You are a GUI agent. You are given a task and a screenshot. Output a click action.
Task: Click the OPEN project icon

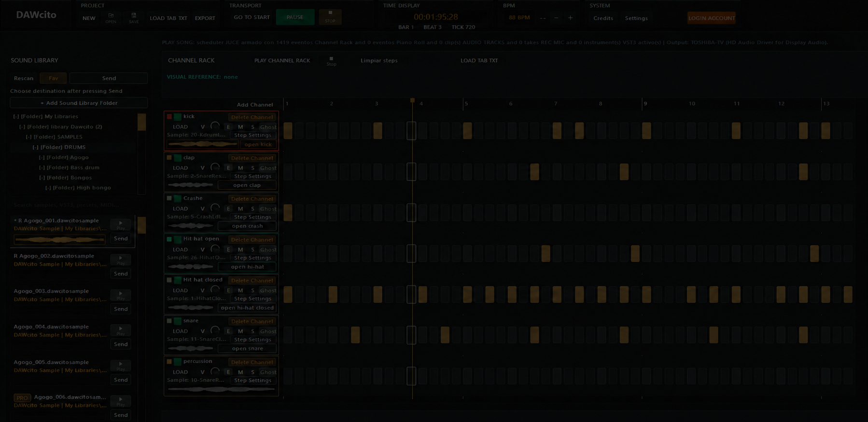coord(111,18)
